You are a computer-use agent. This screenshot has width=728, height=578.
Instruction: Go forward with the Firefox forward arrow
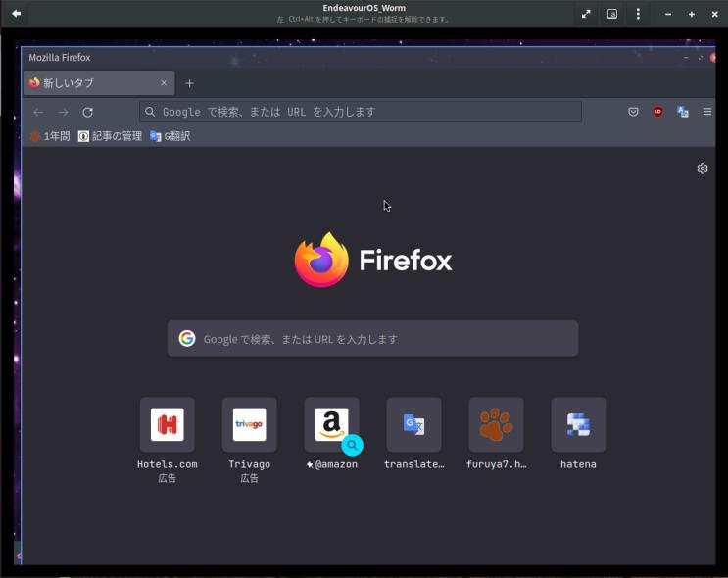tap(63, 112)
